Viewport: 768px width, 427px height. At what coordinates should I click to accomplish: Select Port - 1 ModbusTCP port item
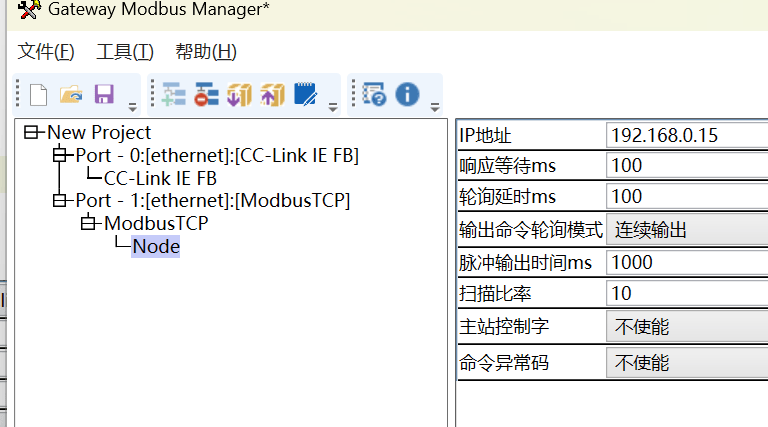(213, 200)
